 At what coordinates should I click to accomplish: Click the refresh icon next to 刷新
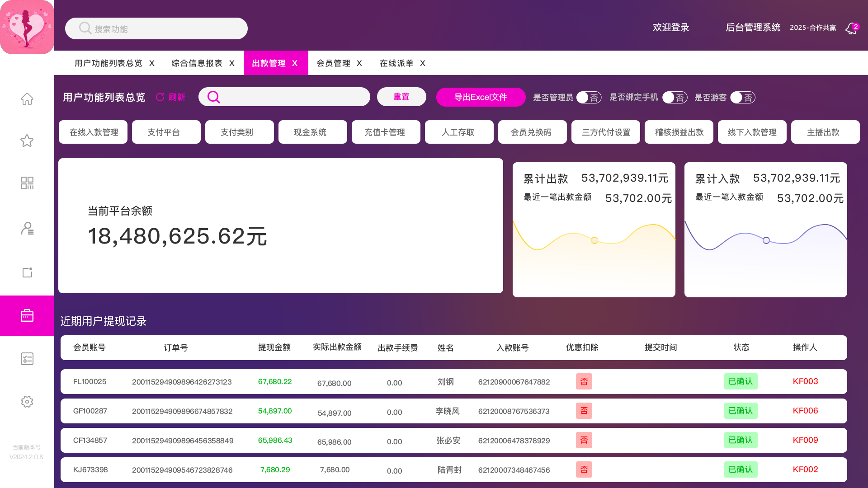pyautogui.click(x=160, y=97)
